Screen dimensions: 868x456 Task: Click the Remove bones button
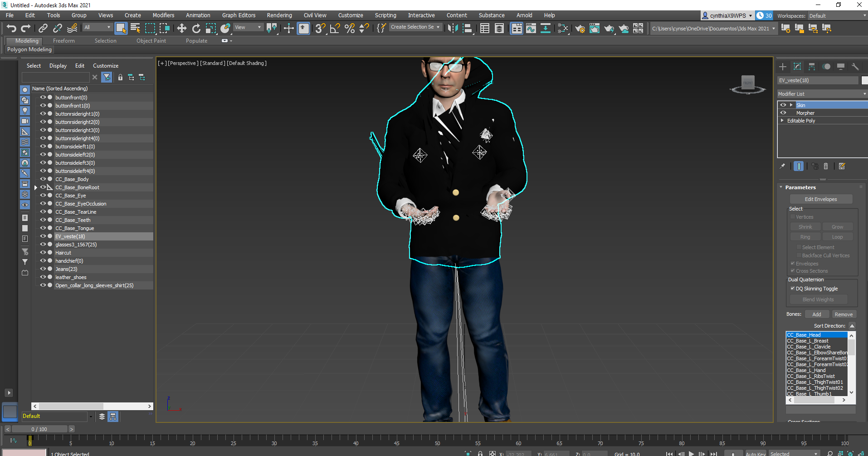[844, 314]
